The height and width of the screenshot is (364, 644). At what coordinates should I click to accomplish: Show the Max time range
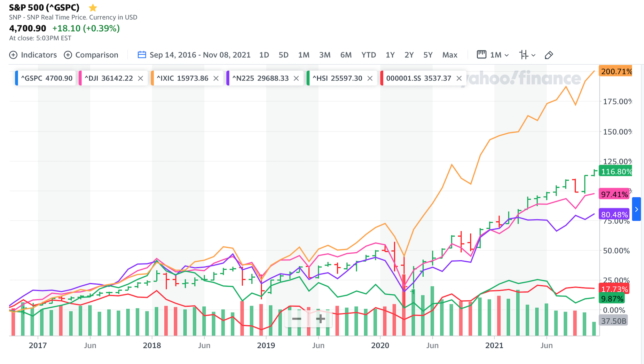click(450, 55)
